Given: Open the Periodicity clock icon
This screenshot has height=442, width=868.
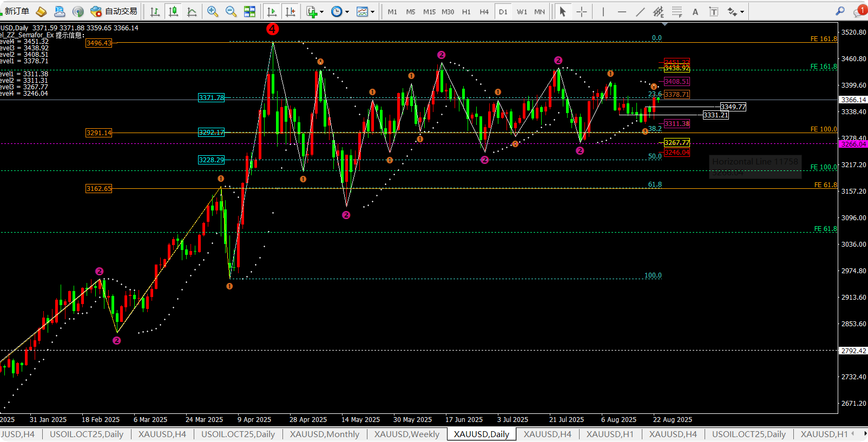Looking at the screenshot, I should [x=337, y=11].
